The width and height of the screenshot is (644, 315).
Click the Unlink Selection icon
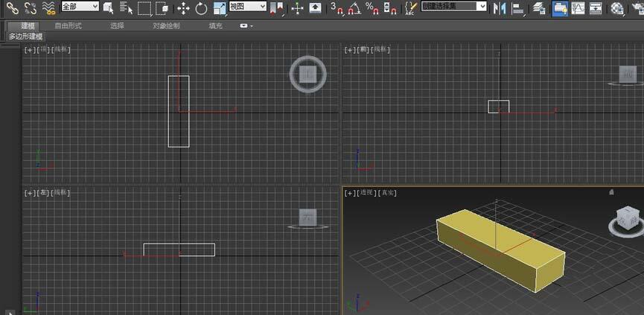click(x=31, y=7)
